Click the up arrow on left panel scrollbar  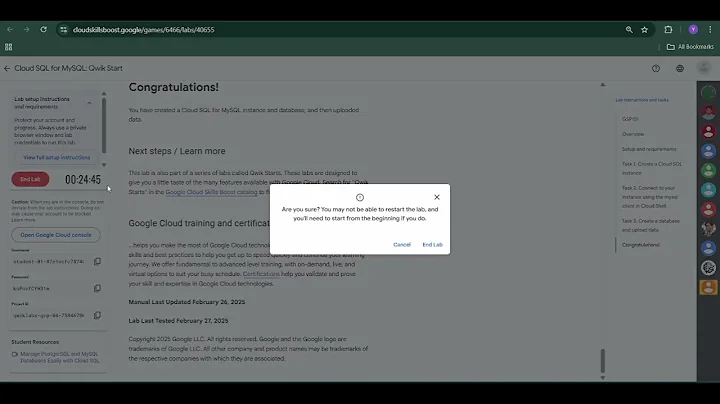(104, 94)
